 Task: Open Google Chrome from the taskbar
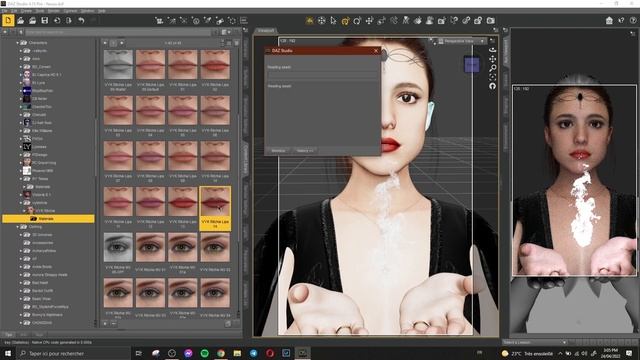point(221,353)
